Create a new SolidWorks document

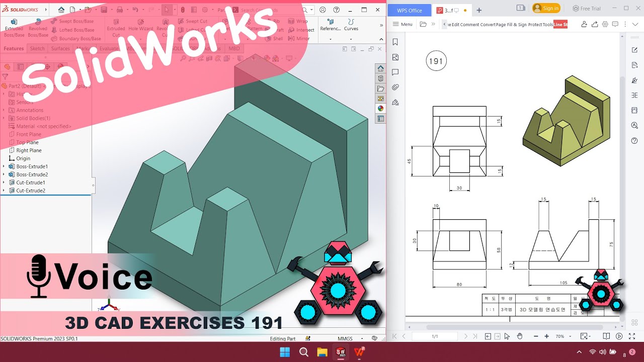(x=72, y=10)
